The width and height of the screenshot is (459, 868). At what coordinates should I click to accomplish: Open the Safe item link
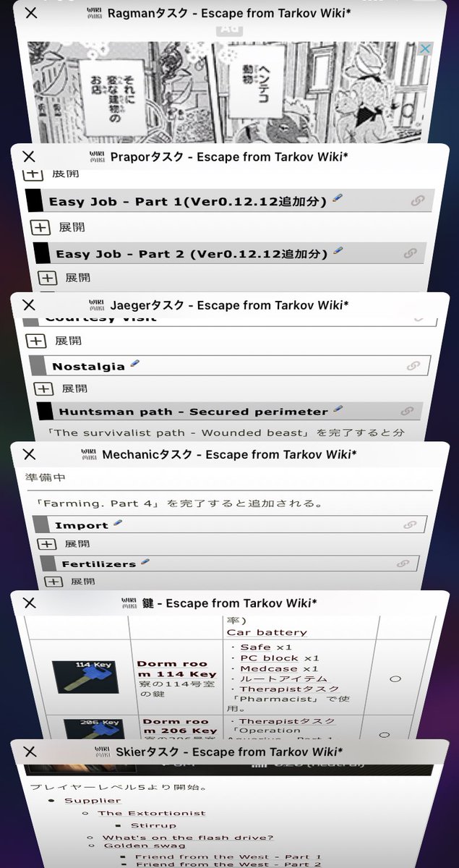point(255,647)
